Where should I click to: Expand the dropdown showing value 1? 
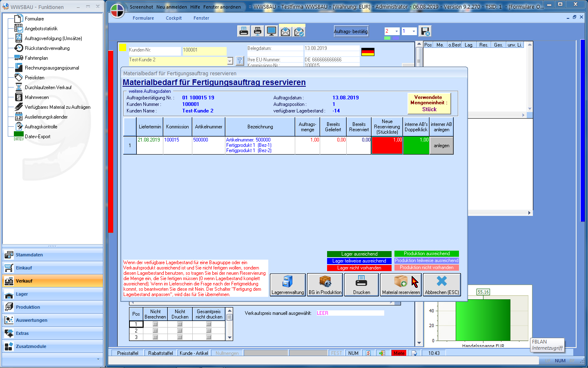click(414, 31)
